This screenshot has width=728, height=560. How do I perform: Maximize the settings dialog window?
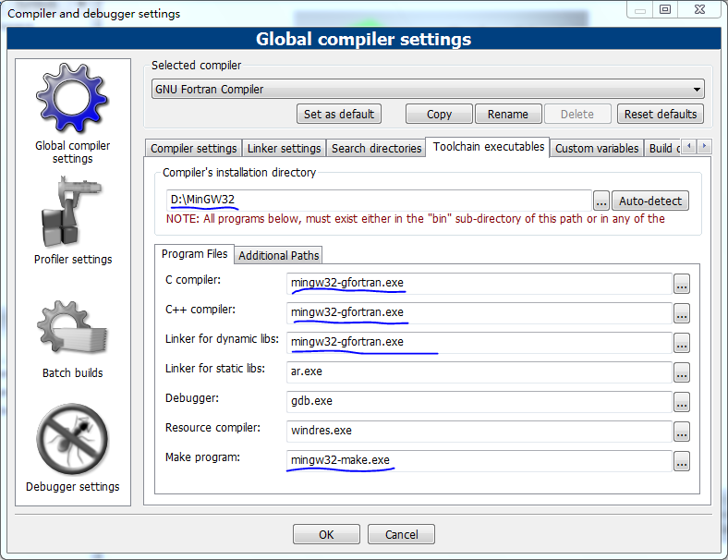tap(665, 9)
